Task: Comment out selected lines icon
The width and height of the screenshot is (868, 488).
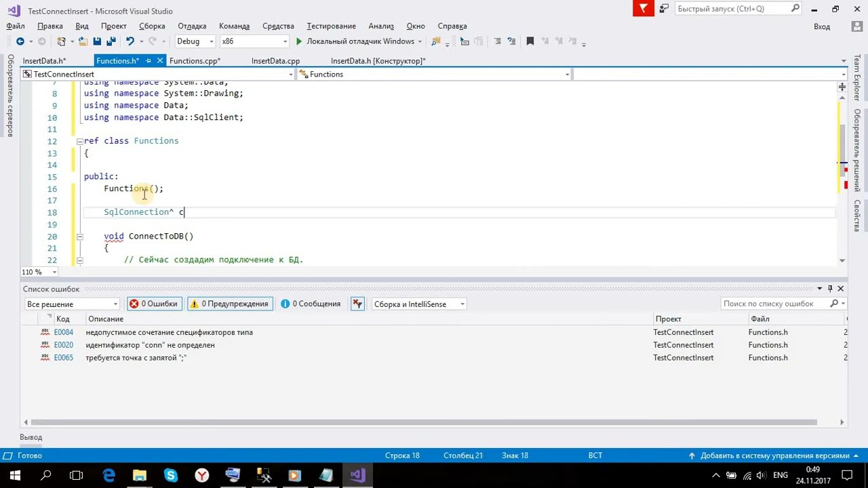Action: (498, 41)
